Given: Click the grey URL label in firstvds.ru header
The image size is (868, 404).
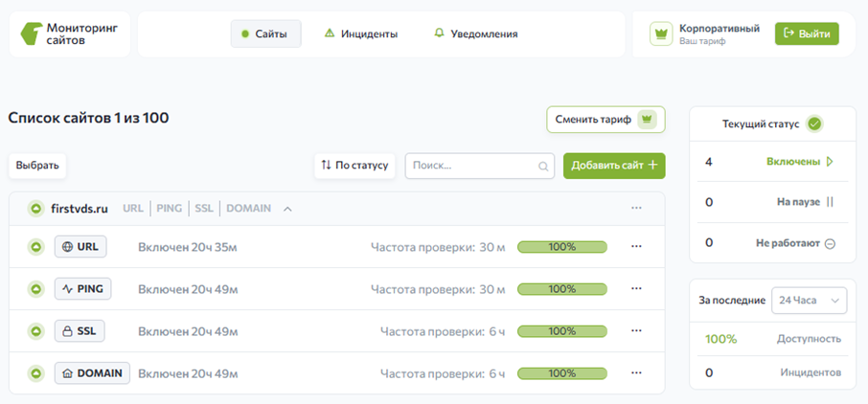Looking at the screenshot, I should point(133,209).
